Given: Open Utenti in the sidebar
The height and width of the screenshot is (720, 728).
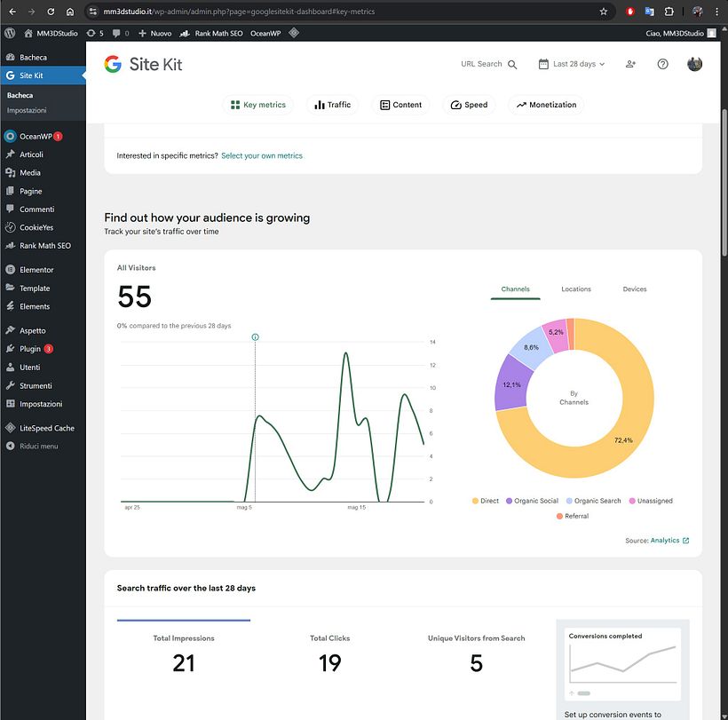Looking at the screenshot, I should tap(43, 368).
